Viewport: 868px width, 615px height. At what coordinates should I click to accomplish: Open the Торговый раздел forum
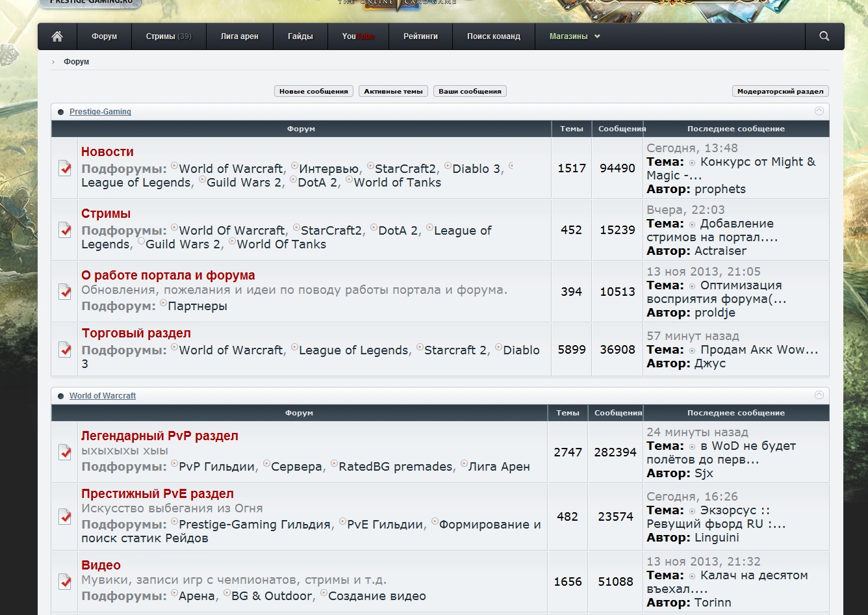click(136, 333)
